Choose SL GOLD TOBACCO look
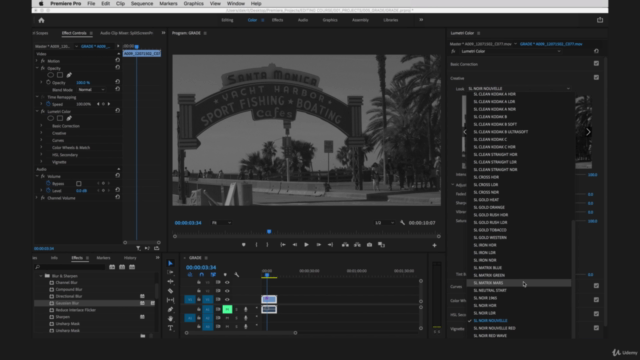 (x=519, y=230)
